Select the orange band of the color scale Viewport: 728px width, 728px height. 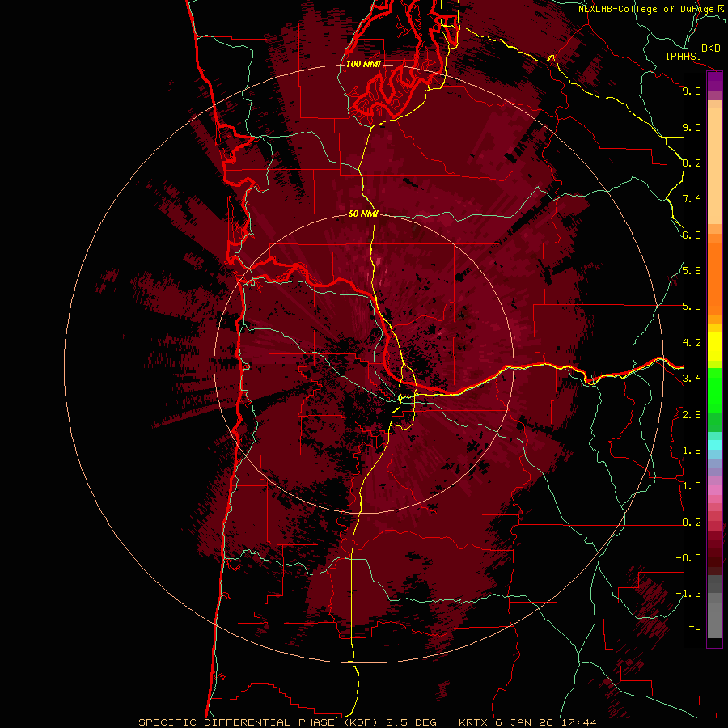pos(714,279)
